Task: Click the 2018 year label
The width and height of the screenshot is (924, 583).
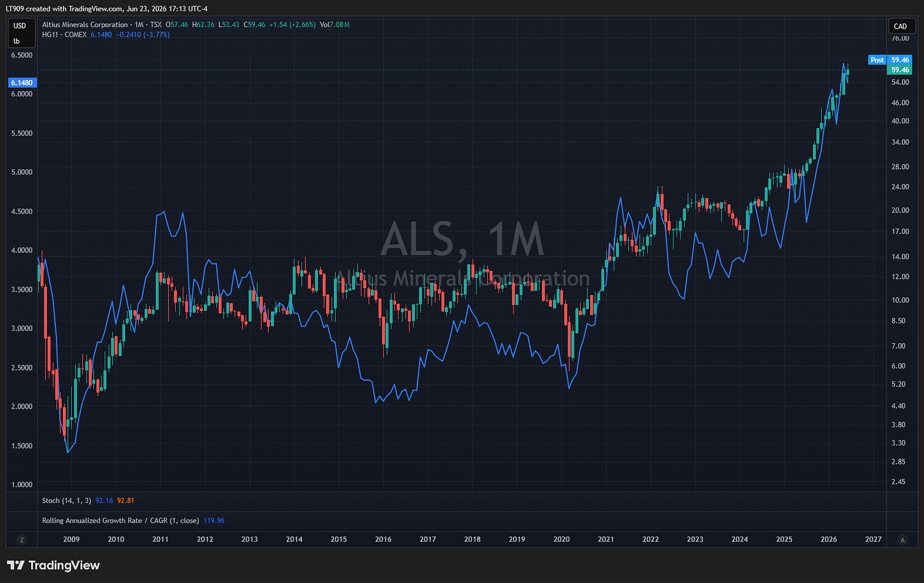Action: [472, 539]
